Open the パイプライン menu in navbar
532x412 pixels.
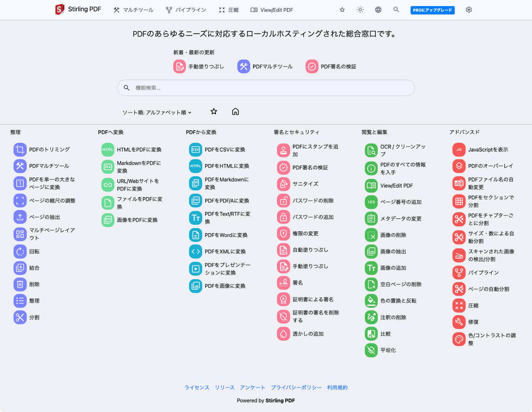tap(186, 10)
